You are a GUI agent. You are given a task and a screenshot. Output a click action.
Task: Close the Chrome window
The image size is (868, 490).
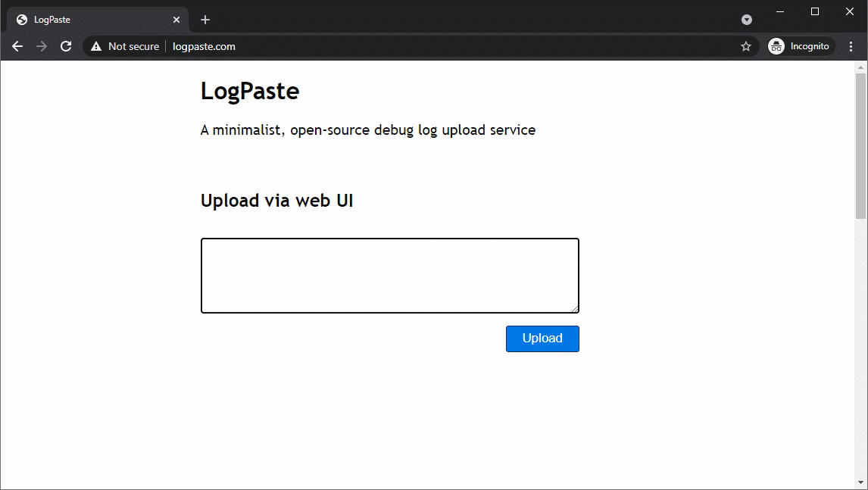(x=850, y=11)
